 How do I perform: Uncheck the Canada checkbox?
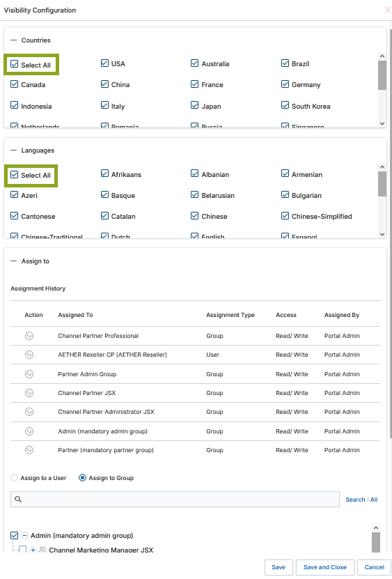point(15,84)
